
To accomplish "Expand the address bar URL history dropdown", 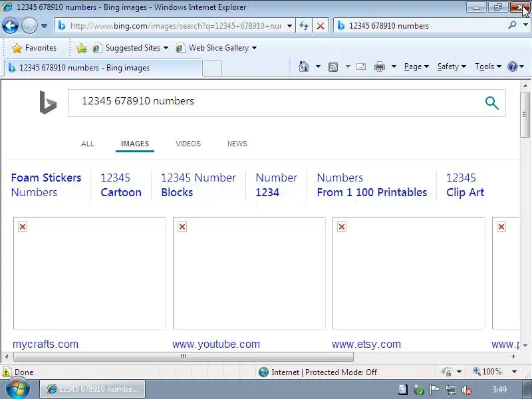I will 289,26.
